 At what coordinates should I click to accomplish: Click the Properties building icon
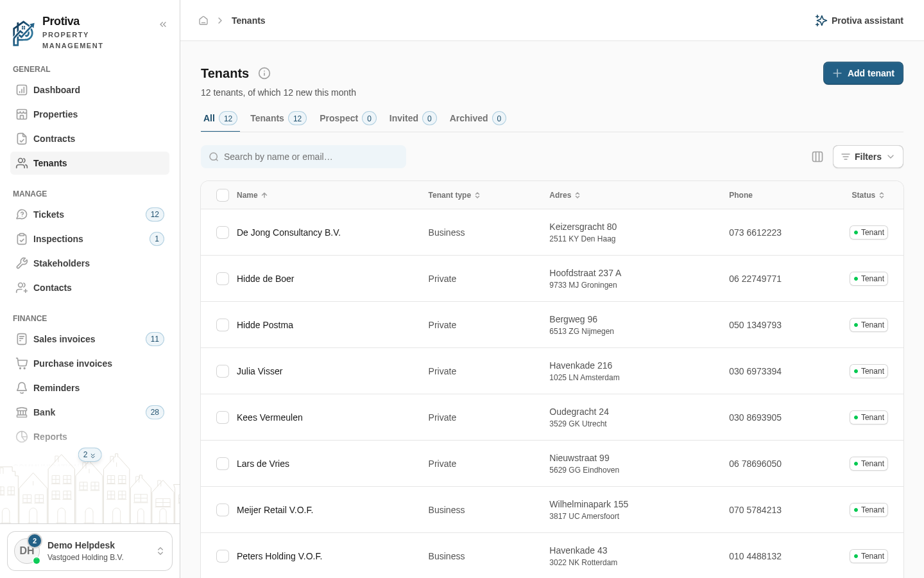coord(22,114)
